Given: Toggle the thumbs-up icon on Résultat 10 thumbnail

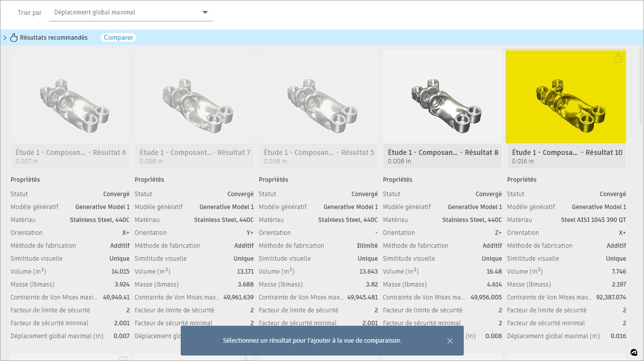Looking at the screenshot, I should [x=618, y=58].
